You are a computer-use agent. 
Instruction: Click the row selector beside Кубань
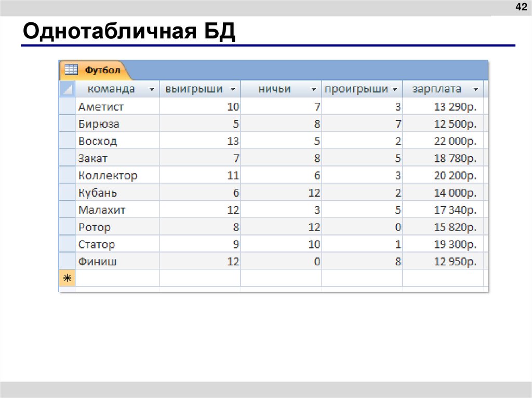(68, 193)
